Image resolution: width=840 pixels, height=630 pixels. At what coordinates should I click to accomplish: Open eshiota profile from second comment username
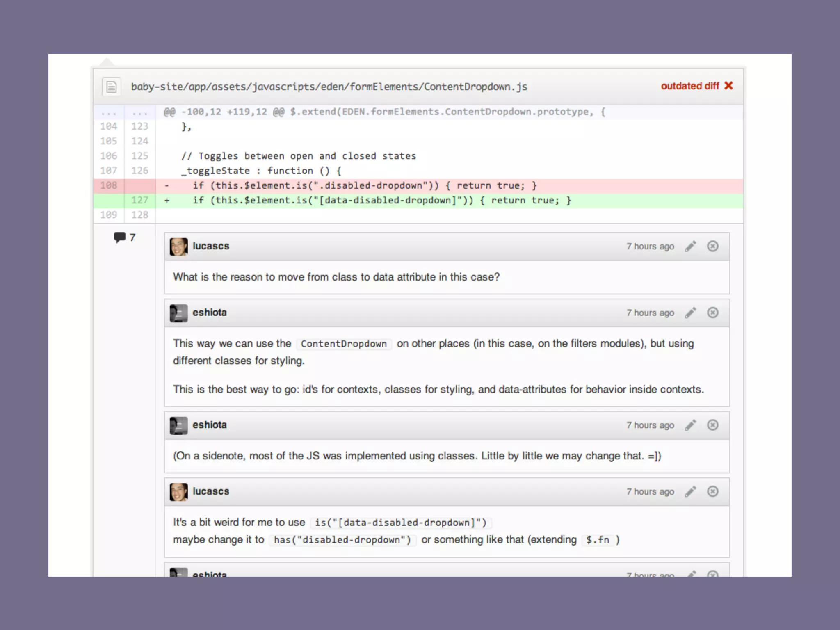click(210, 313)
